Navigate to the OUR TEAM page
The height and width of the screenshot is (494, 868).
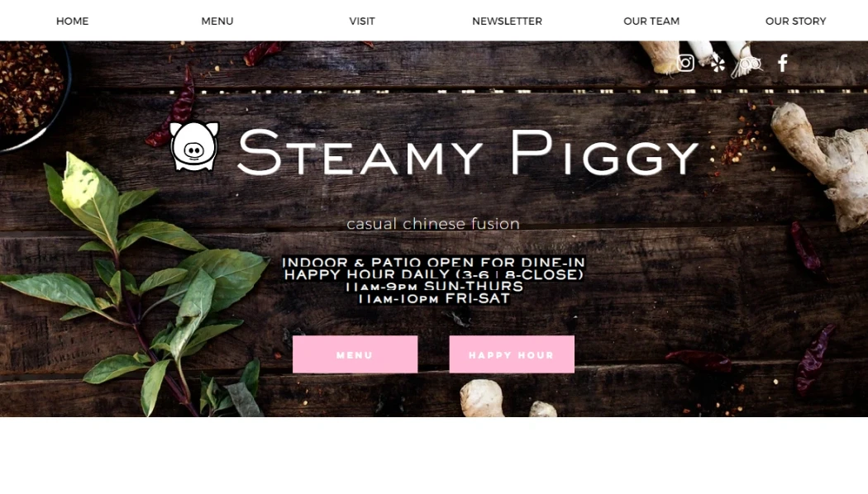pyautogui.click(x=651, y=21)
